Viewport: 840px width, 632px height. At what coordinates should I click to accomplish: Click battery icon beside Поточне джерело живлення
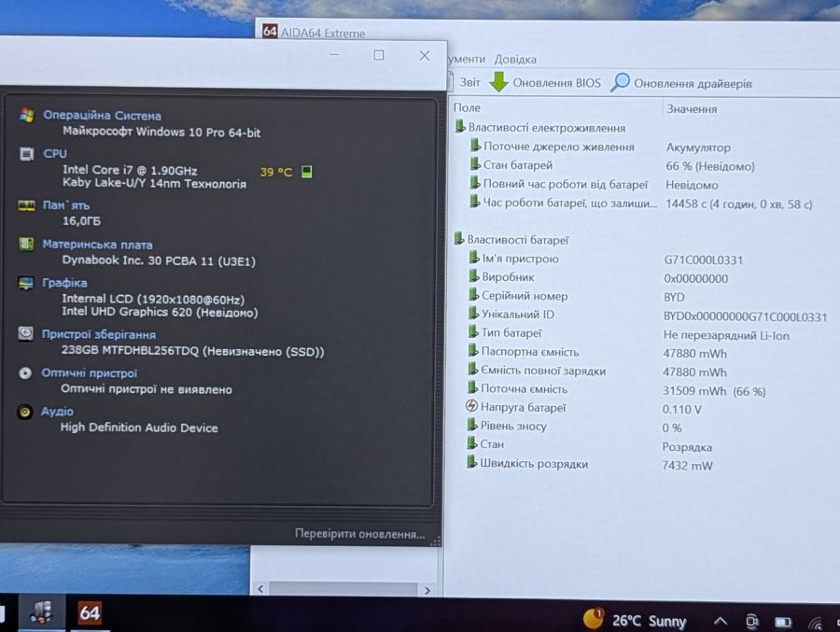[475, 146]
